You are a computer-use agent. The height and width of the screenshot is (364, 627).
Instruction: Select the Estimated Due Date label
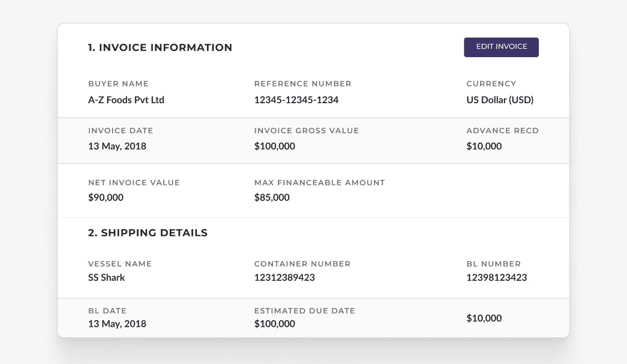coord(304,311)
